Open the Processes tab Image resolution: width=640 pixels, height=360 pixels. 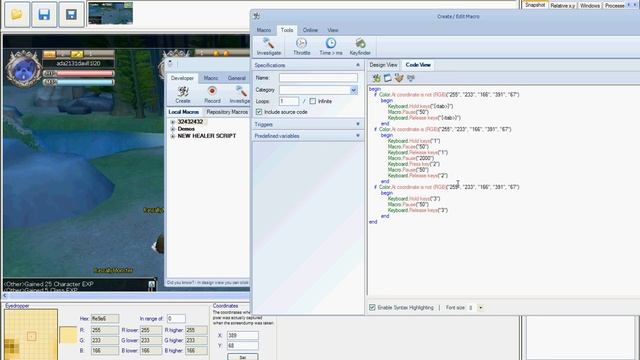point(615,6)
